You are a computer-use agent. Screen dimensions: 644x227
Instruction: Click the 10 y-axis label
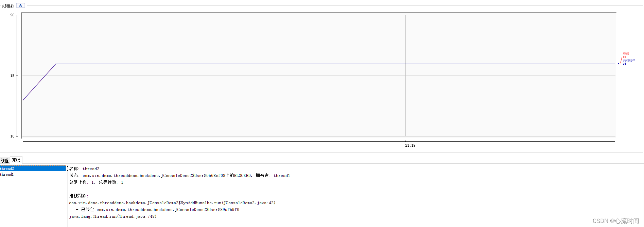click(12, 136)
